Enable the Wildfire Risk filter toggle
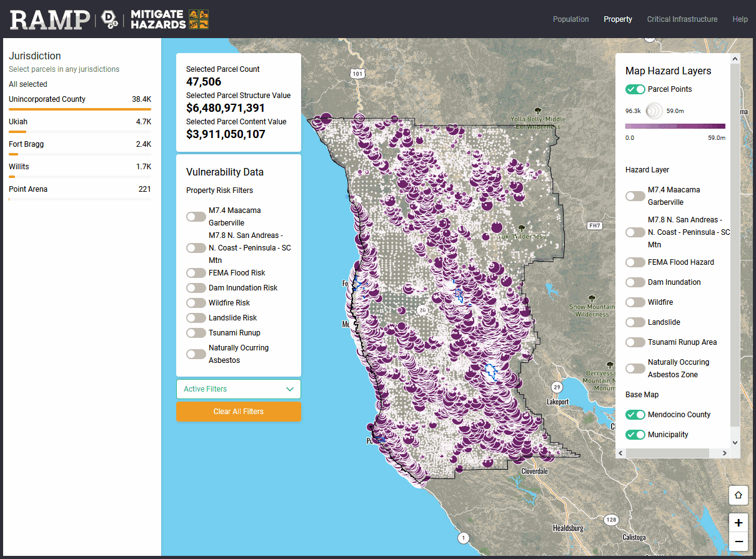756x559 pixels. (x=196, y=303)
